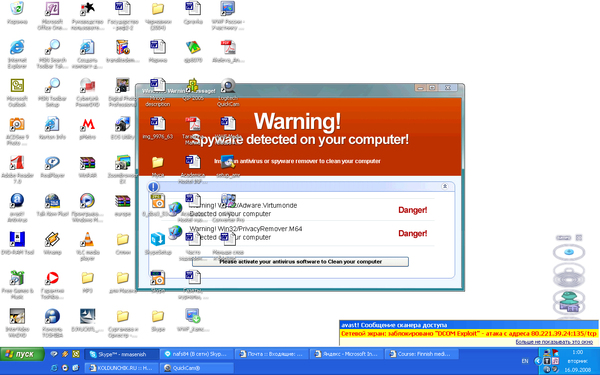Launch the Winamp desktop icon
The image size is (600, 375).
pyautogui.click(x=52, y=240)
